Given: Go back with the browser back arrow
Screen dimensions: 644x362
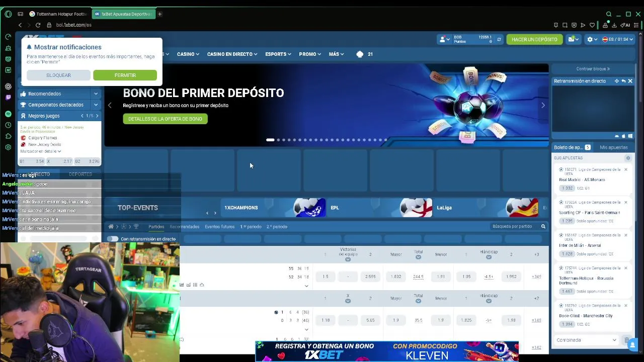Looking at the screenshot, I should click(20, 25).
